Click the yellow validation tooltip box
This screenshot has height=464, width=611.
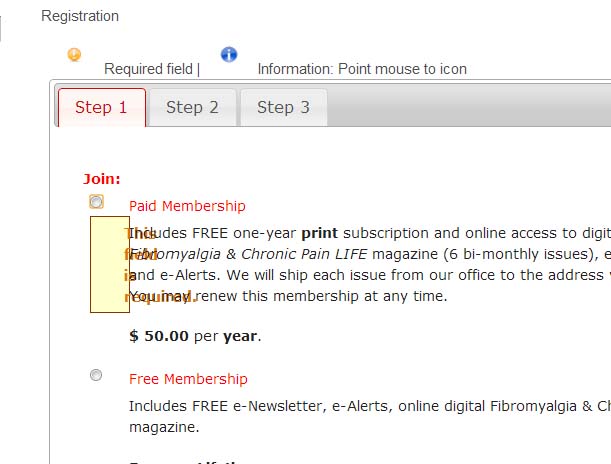point(110,265)
